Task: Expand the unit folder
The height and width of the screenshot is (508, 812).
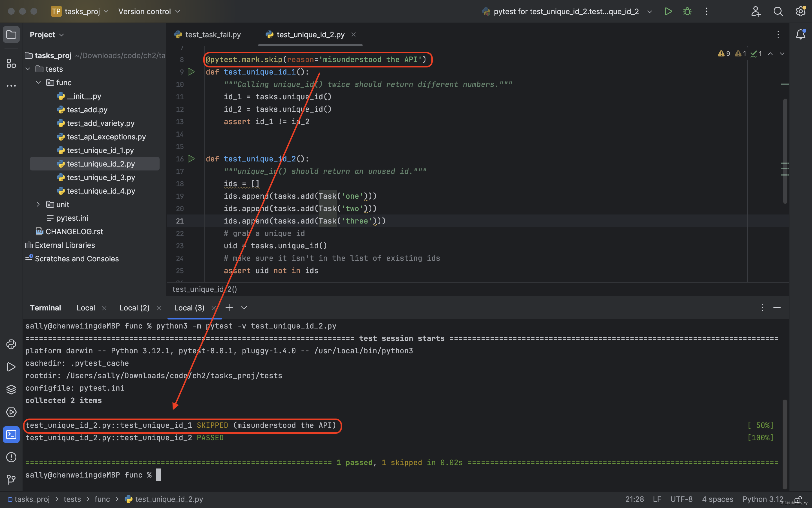Action: point(38,204)
